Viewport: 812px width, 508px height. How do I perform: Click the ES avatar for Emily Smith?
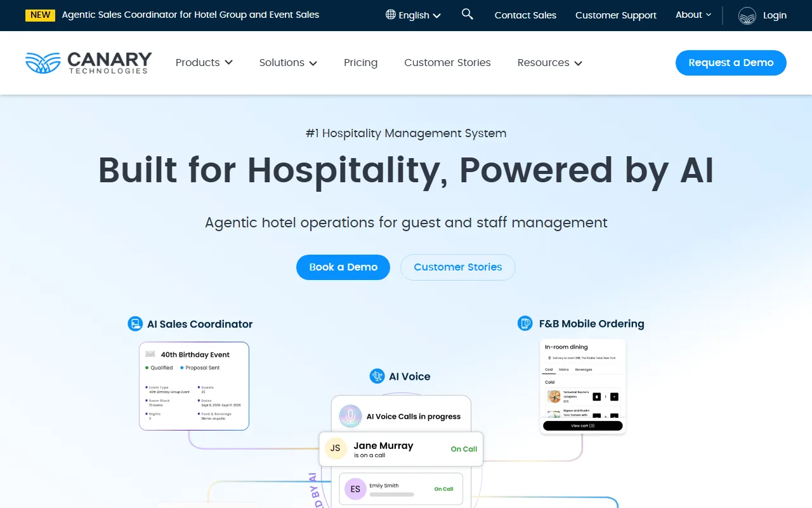(x=355, y=489)
